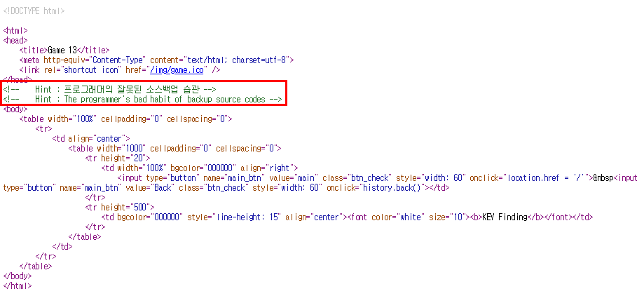Click the tr height="20" line
The height and width of the screenshot is (303, 644).
pyautogui.click(x=118, y=159)
